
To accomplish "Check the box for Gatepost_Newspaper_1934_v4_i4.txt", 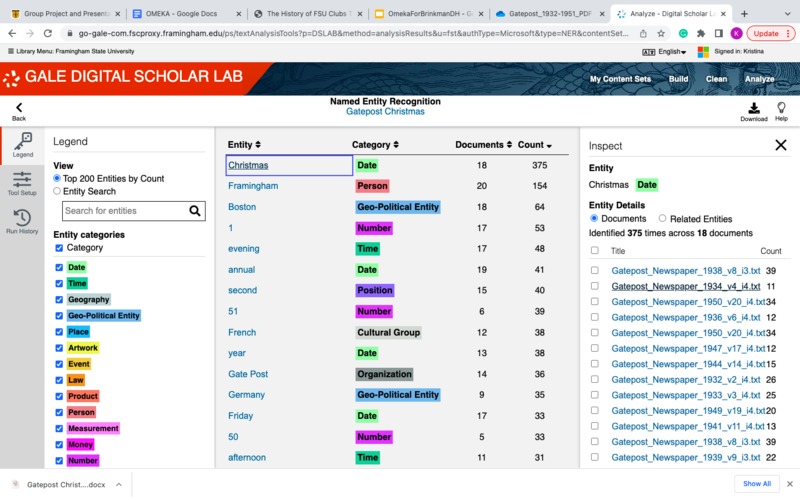I will tap(595, 286).
